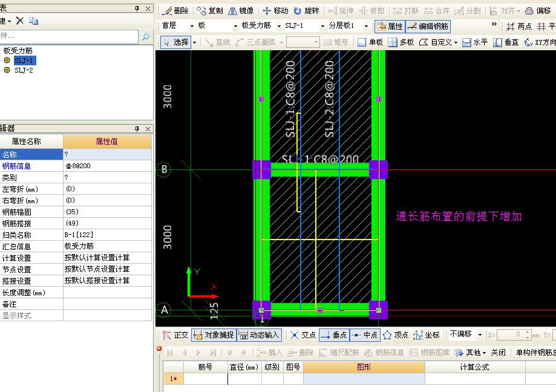Toggle 动态输入 dynamic input
The image size is (556, 392).
(258, 335)
